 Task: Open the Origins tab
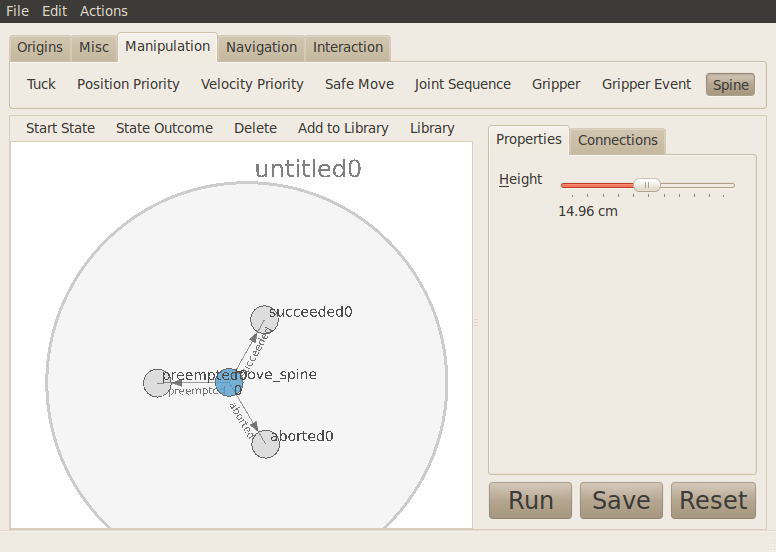tap(40, 47)
